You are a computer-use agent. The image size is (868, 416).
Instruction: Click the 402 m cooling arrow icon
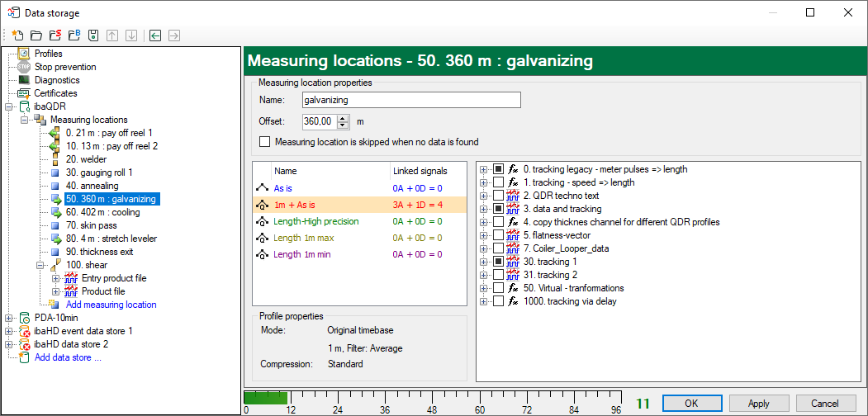coord(56,212)
